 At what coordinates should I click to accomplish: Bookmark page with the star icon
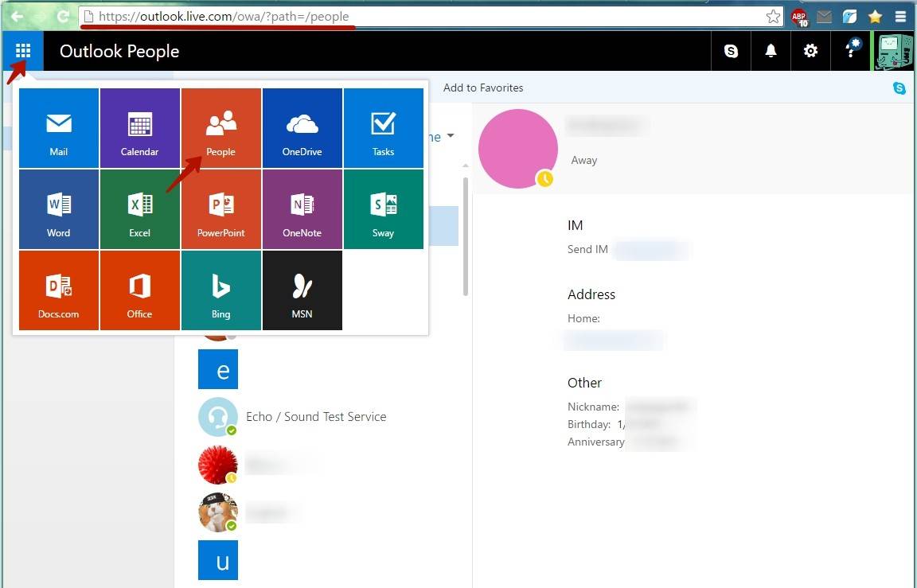772,17
